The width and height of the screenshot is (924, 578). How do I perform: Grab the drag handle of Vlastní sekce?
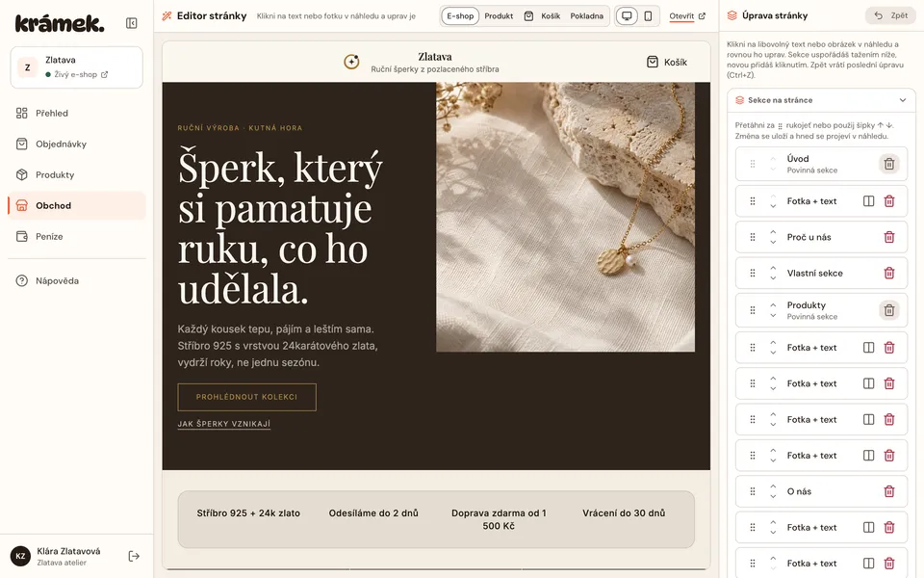pyautogui.click(x=753, y=273)
